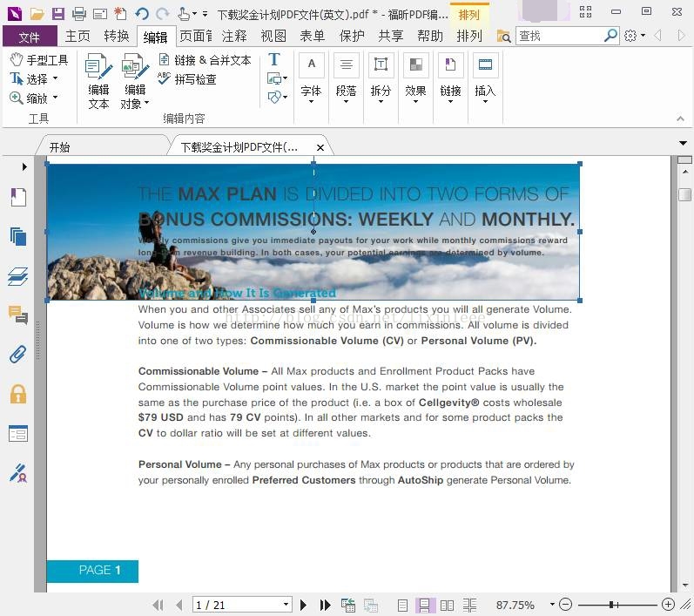The image size is (694, 616).
Task: Switch to the Comment (注释) tab
Action: coord(234,36)
